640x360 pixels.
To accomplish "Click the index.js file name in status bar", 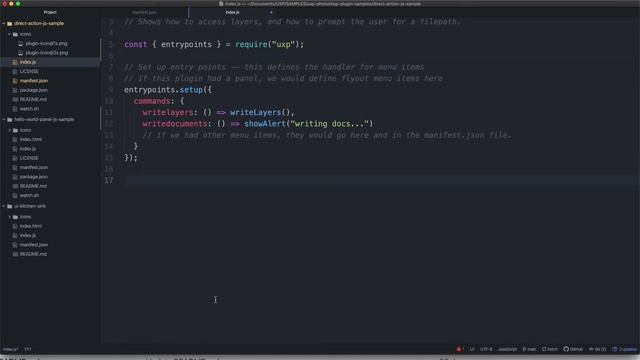I will point(11,349).
